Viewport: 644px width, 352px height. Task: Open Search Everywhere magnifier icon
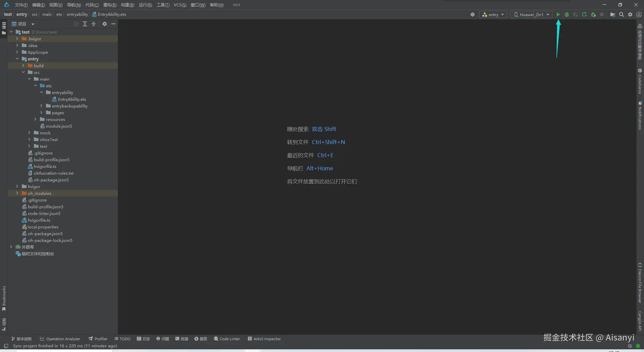click(622, 14)
